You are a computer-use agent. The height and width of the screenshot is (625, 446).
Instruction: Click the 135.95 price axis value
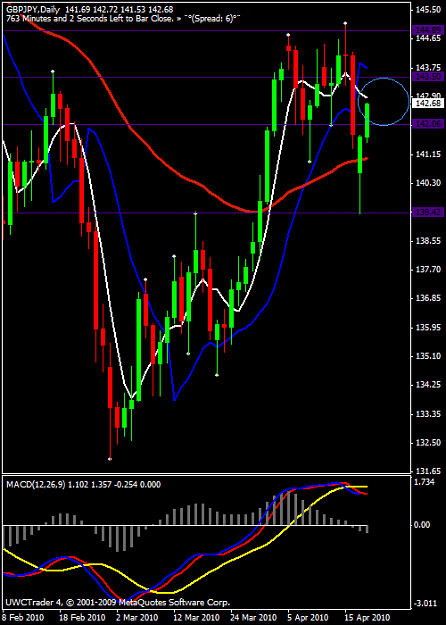coord(430,328)
